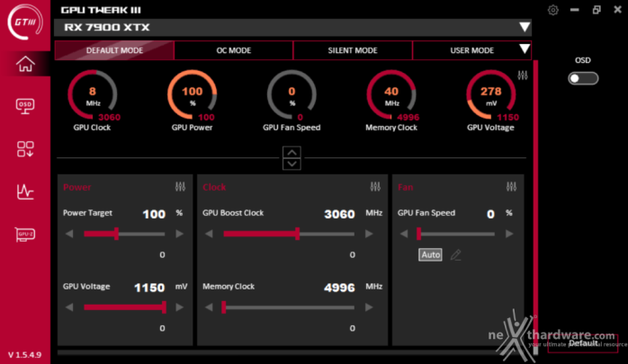Screen dimensions: 628x364
Task: Toggle the OSD switch on
Action: coord(583,78)
